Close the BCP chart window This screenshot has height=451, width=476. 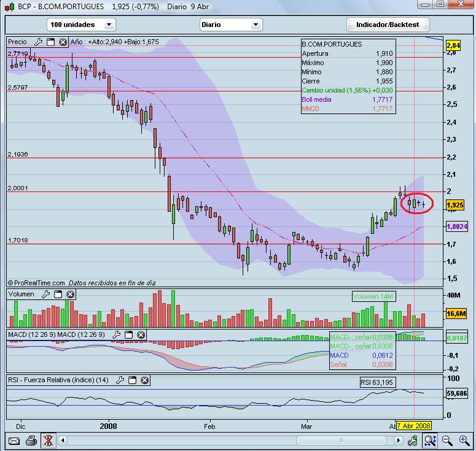461,4
